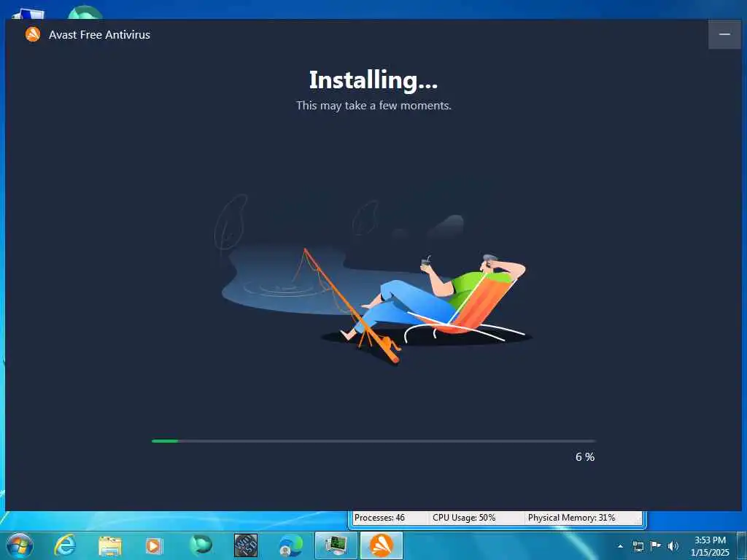Launch Microsoft Edge from the taskbar
747x560 pixels.
click(290, 546)
